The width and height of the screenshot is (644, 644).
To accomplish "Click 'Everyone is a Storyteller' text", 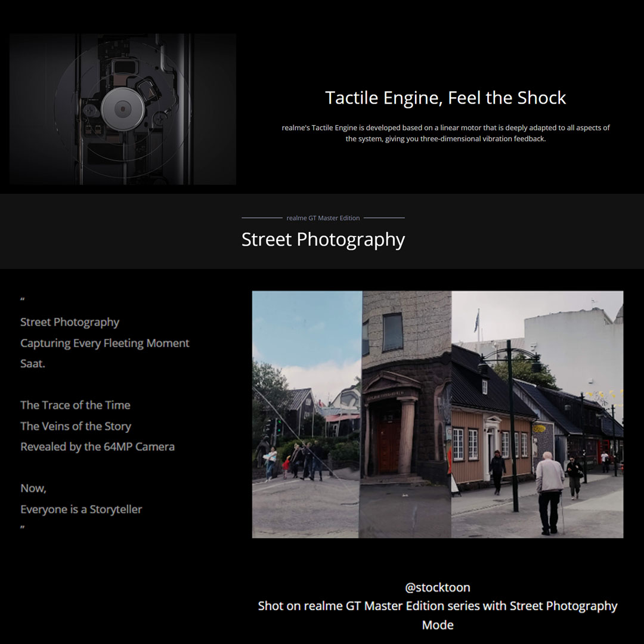I will tap(81, 509).
